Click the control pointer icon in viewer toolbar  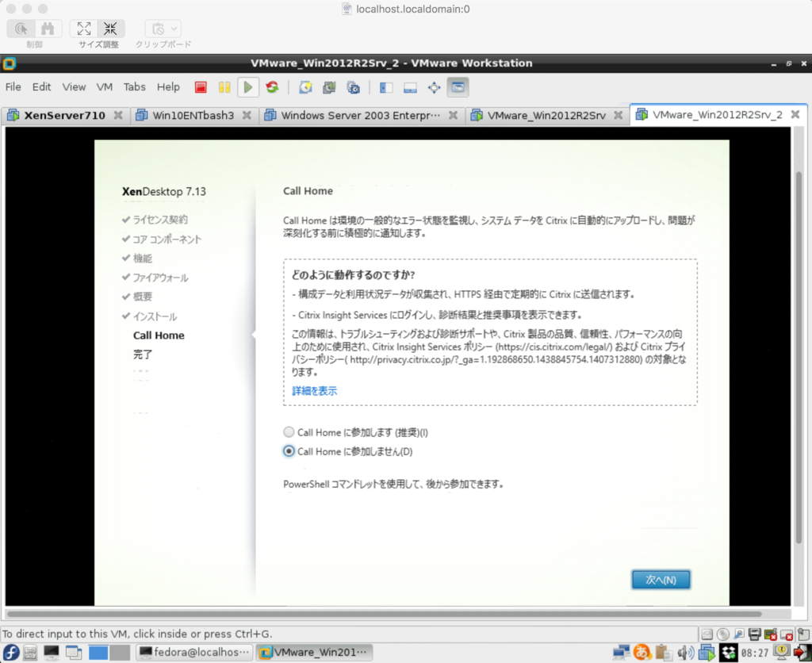[x=21, y=29]
